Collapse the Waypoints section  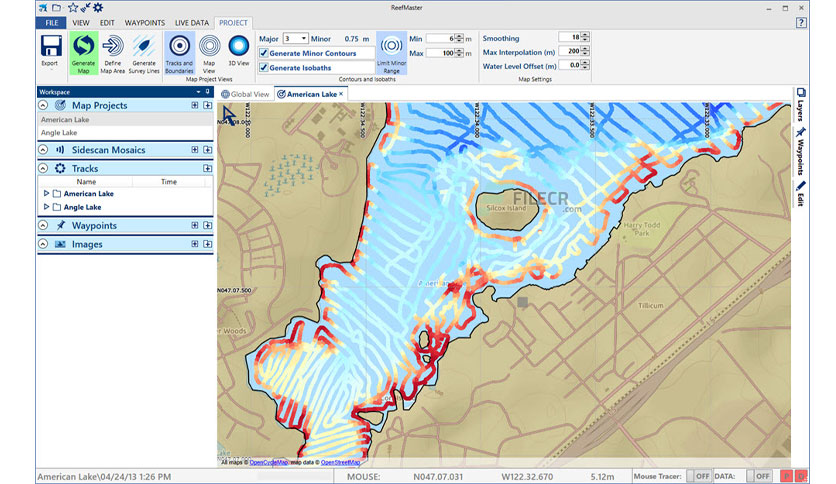point(43,225)
